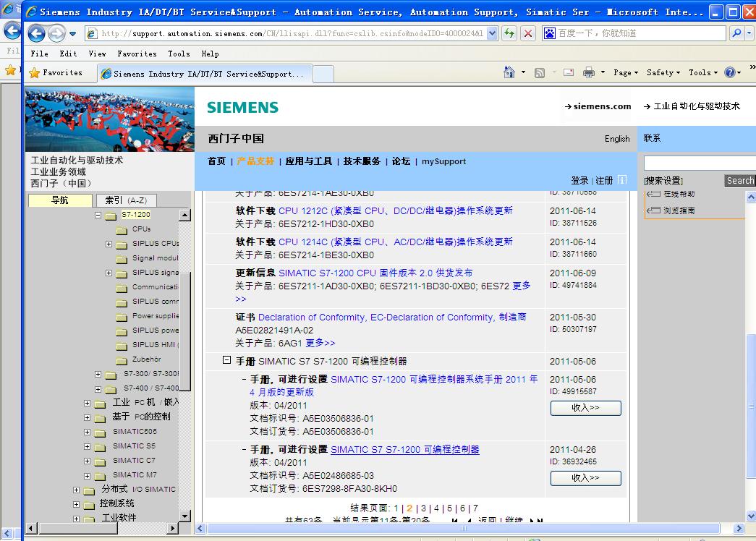The image size is (756, 541).
Task: Switch to the 索引 (A-Z) tab
Action: pyautogui.click(x=126, y=200)
